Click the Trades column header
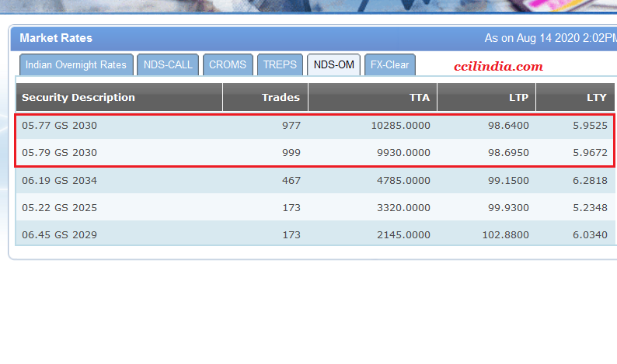Screen dimensions: 617x364 [265, 97]
